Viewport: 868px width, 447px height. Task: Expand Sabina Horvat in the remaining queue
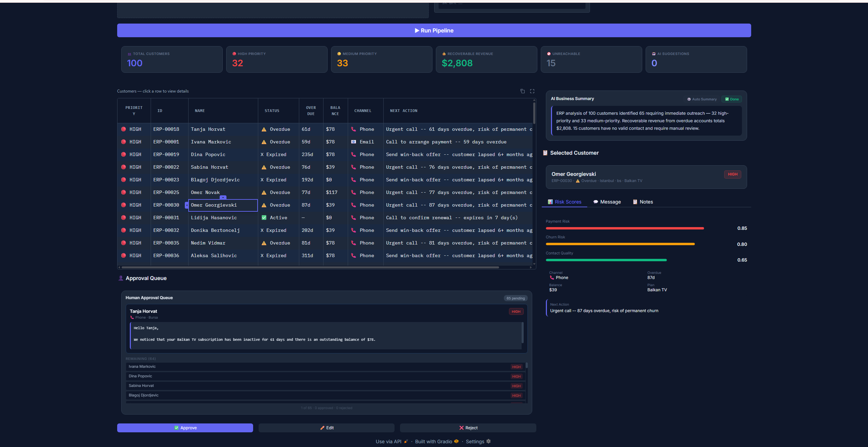[x=325, y=386]
